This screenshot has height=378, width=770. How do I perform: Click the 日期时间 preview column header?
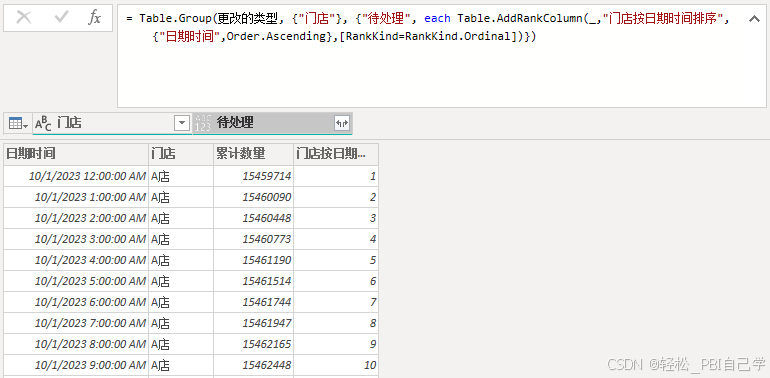tap(76, 154)
